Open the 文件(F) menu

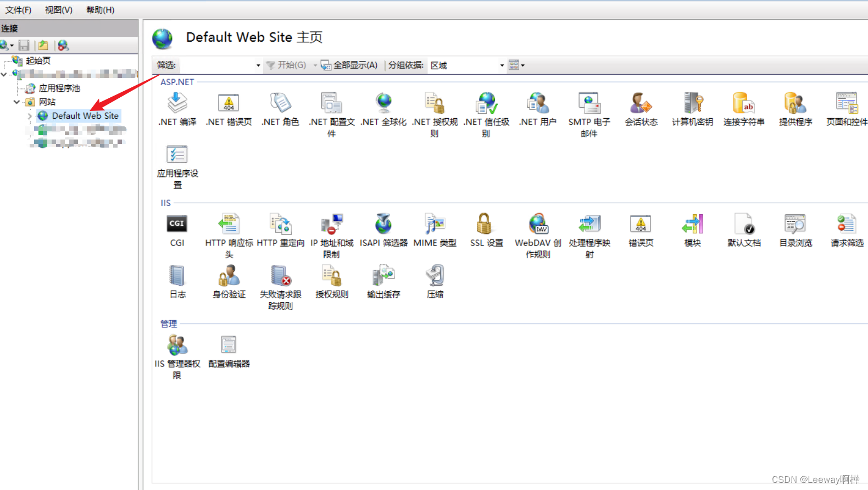pyautogui.click(x=18, y=10)
